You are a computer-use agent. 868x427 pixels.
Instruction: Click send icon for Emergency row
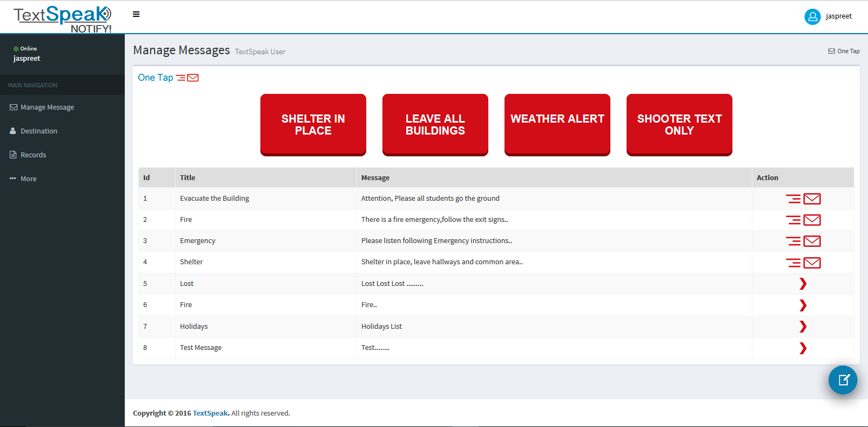(803, 241)
